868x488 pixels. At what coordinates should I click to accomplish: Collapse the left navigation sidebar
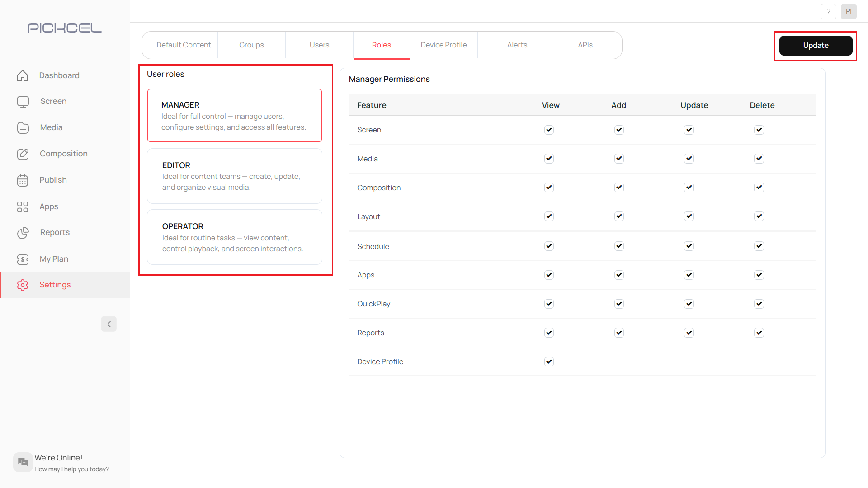pyautogui.click(x=108, y=324)
